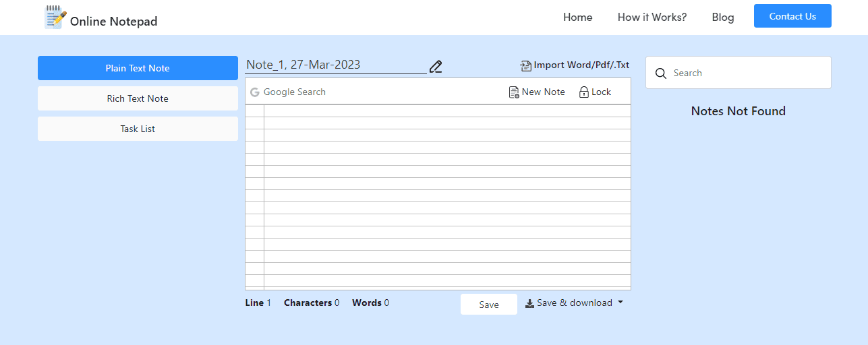Visit the Blog link
Viewport: 868px width, 345px height.
click(x=722, y=18)
